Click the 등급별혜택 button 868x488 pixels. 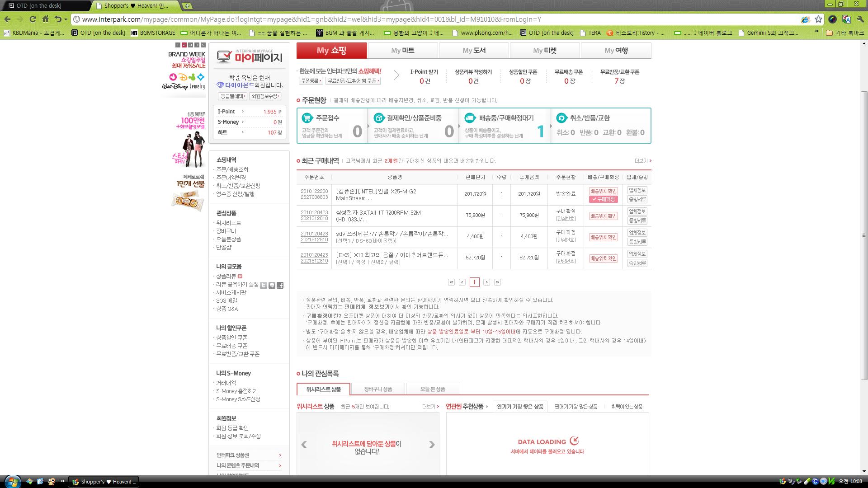[232, 96]
